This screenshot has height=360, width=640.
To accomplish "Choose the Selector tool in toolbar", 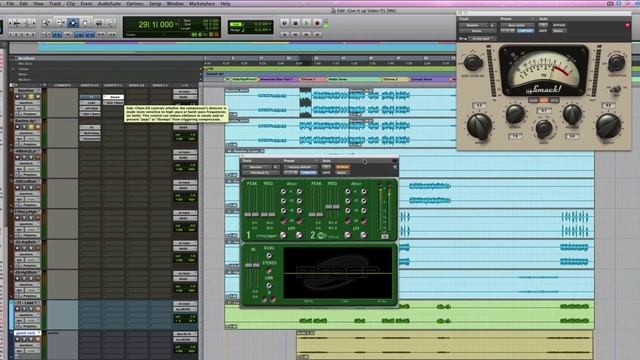I will point(73,23).
